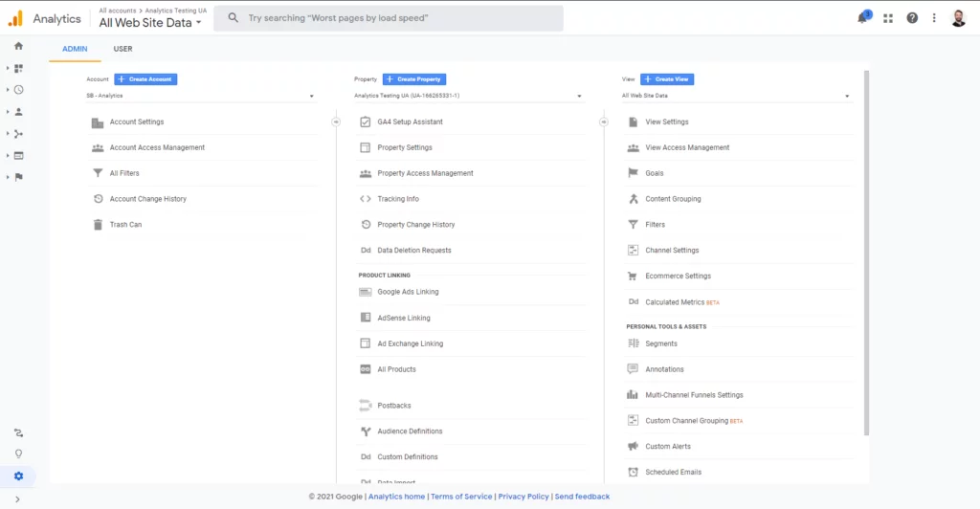Open the Terms of Service link
The width and height of the screenshot is (980, 509).
[x=461, y=497]
